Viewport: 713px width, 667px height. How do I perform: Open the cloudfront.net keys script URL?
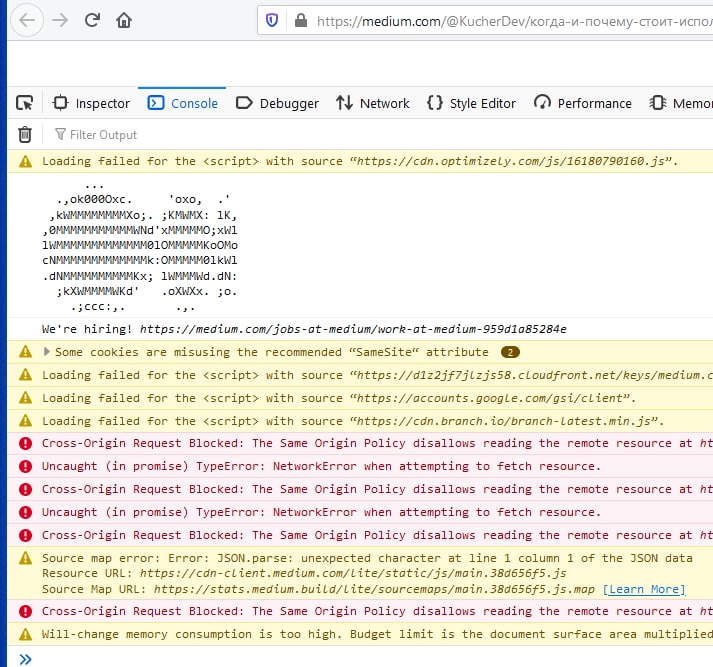(x=534, y=375)
